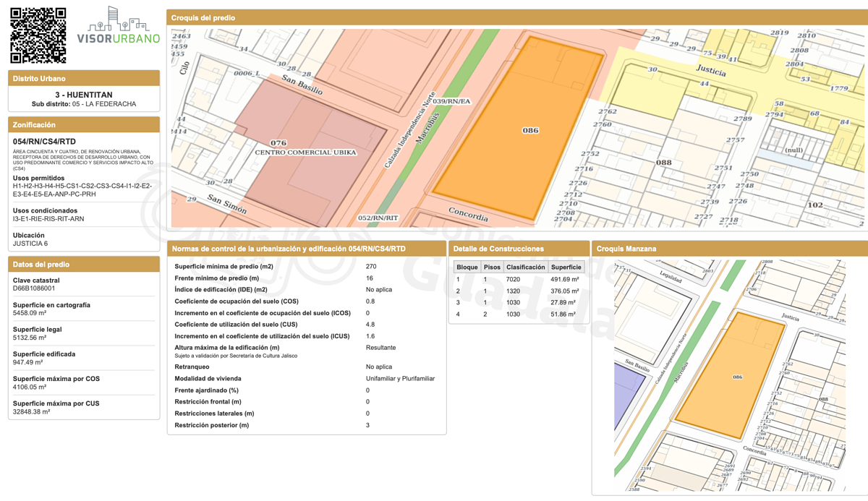
Task: Click the Visor Urbano logo
Action: coord(119,27)
